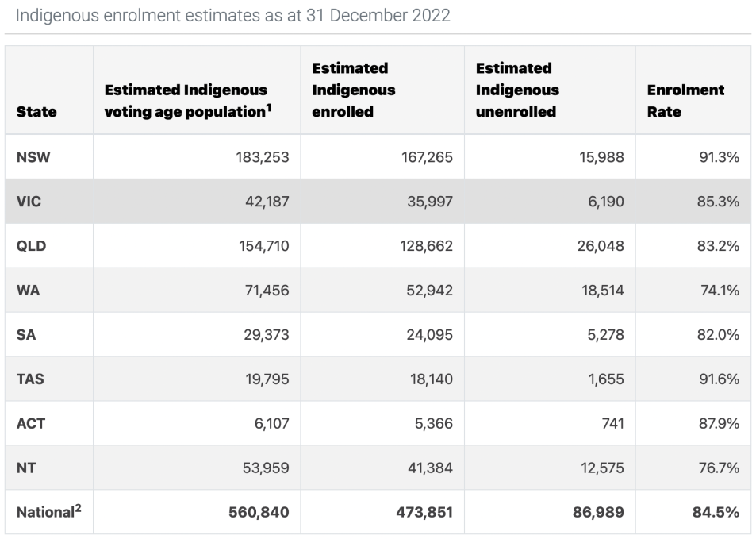The height and width of the screenshot is (539, 756).
Task: Click SA enrolled value 24,095
Action: (426, 335)
